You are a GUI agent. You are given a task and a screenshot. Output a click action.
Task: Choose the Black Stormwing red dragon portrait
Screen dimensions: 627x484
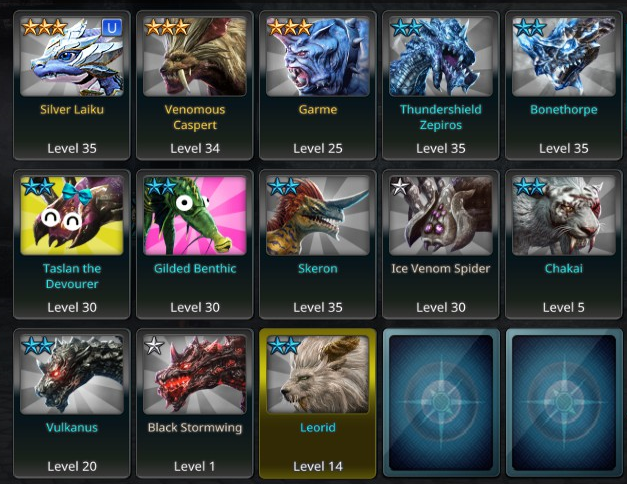[195, 374]
